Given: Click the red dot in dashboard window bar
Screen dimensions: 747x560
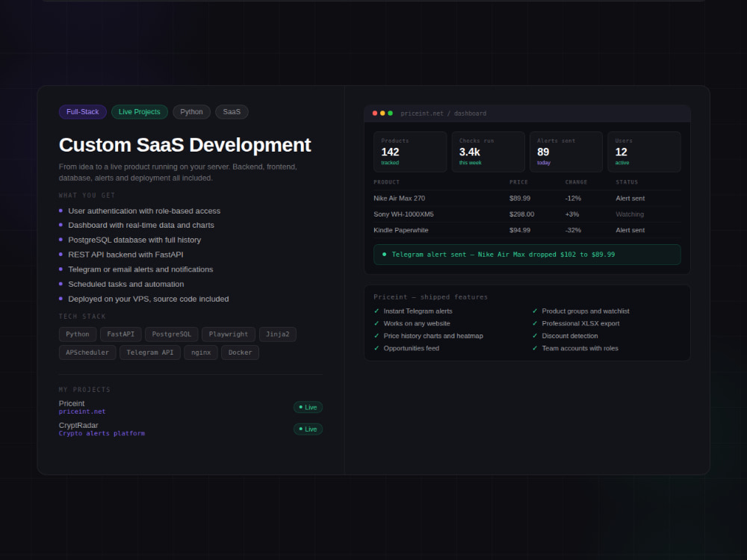Looking at the screenshot, I should tap(375, 113).
